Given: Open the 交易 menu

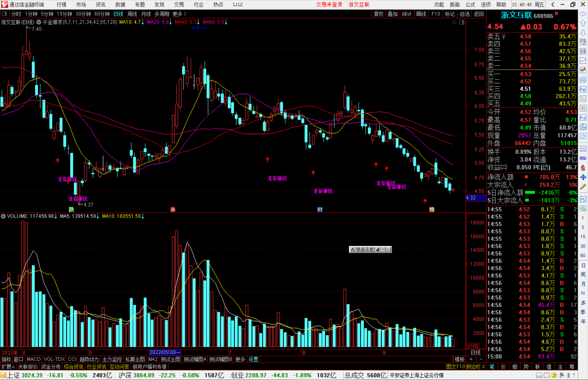Looking at the screenshot, I should [x=179, y=5].
